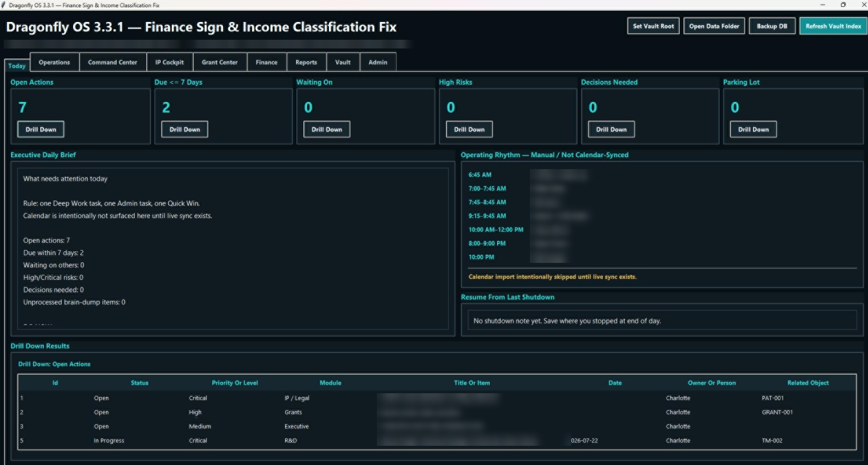Image resolution: width=868 pixels, height=465 pixels.
Task: Click the 10:00 AM–12:00 PM rhythm entry
Action: 496,230
